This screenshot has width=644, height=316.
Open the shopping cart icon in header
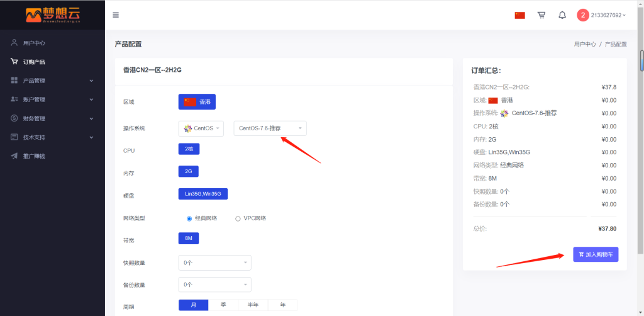coord(541,15)
